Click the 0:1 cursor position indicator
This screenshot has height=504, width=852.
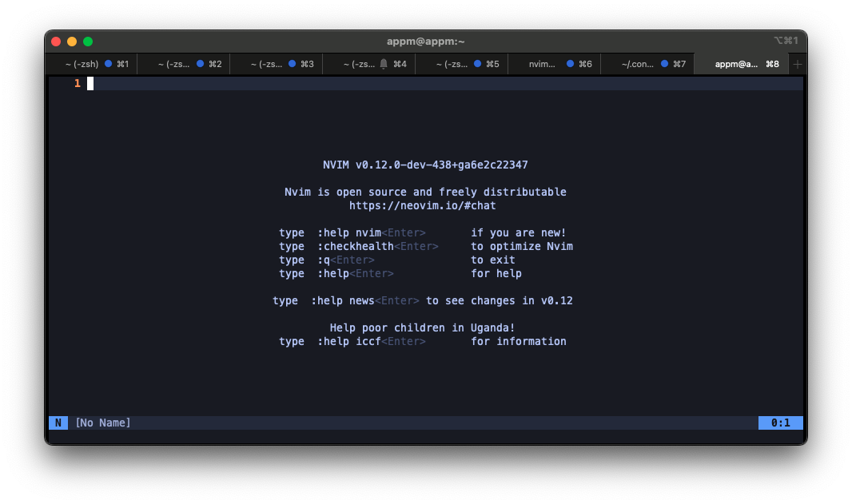(780, 422)
